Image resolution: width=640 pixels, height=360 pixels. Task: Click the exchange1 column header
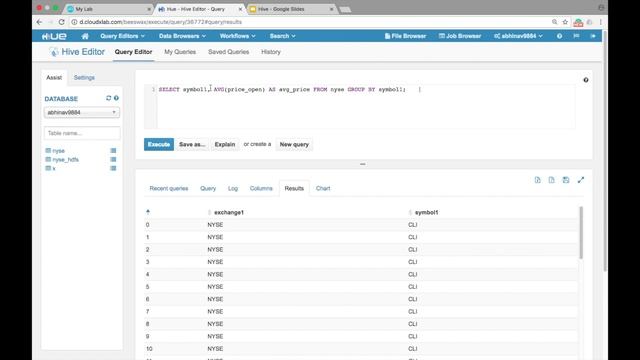coord(229,212)
